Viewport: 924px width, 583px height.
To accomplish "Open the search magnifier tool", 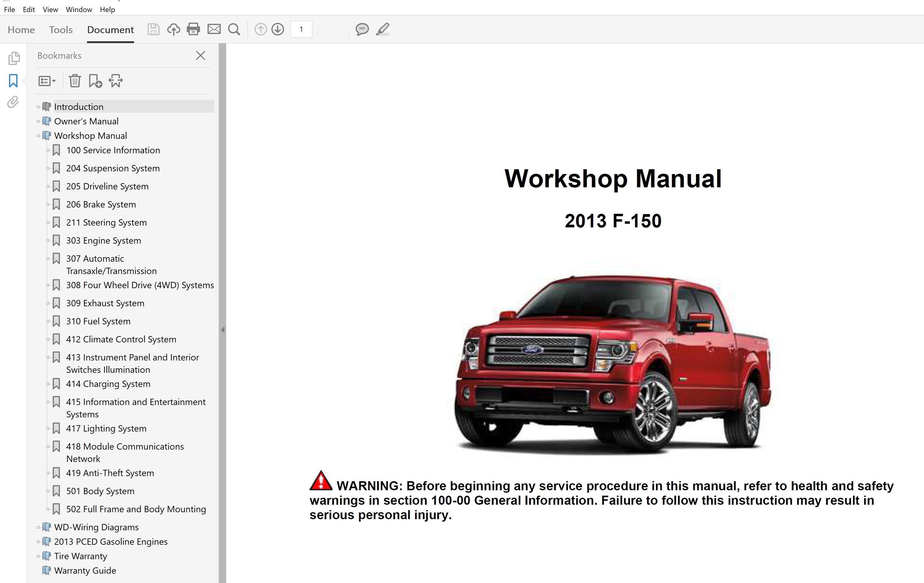I will click(x=234, y=30).
